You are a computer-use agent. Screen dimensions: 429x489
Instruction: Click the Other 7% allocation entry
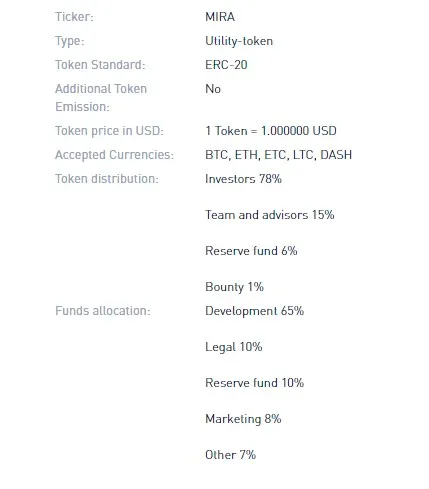(x=231, y=455)
